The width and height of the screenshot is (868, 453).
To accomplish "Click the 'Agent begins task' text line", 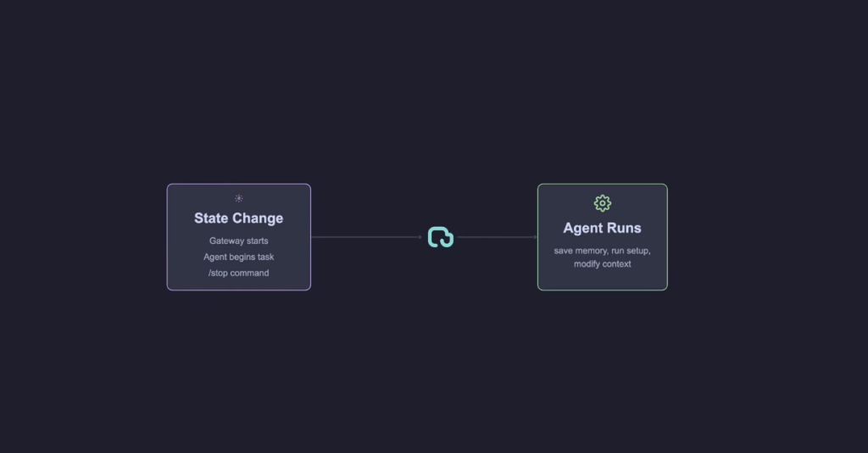I will [238, 257].
